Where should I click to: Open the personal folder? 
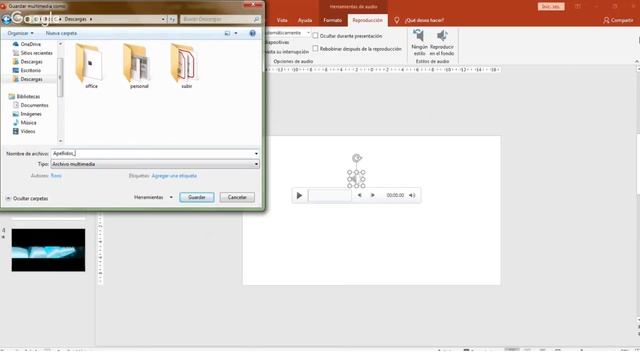(138, 65)
